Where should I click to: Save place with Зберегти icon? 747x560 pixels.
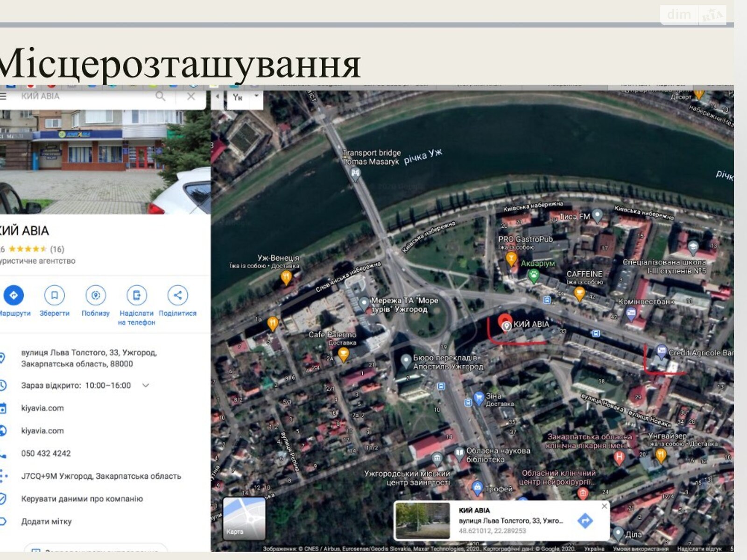[x=55, y=295]
